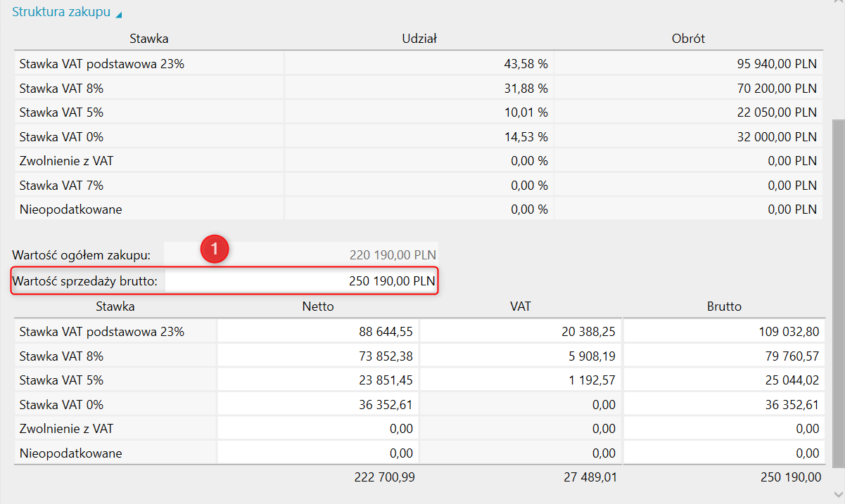Click the vertical scrollbar thumb
845x504 pixels.
[x=838, y=292]
